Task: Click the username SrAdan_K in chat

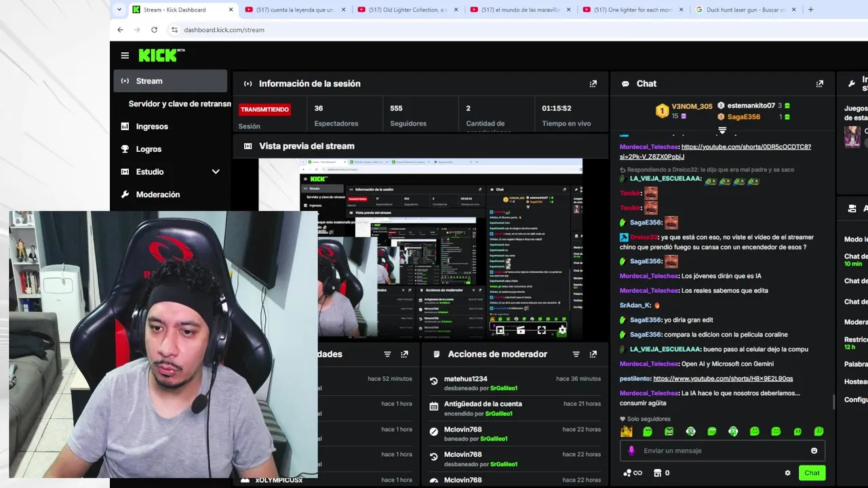Action: pos(635,305)
